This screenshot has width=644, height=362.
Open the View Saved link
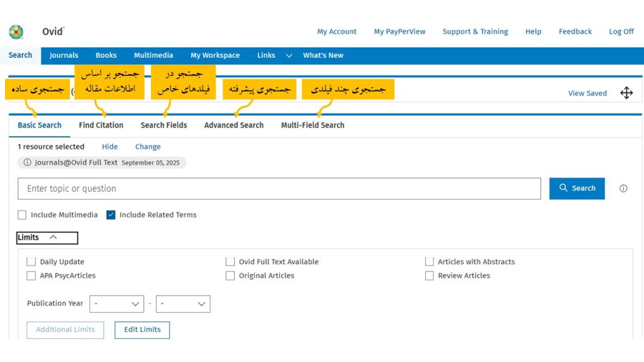point(587,93)
